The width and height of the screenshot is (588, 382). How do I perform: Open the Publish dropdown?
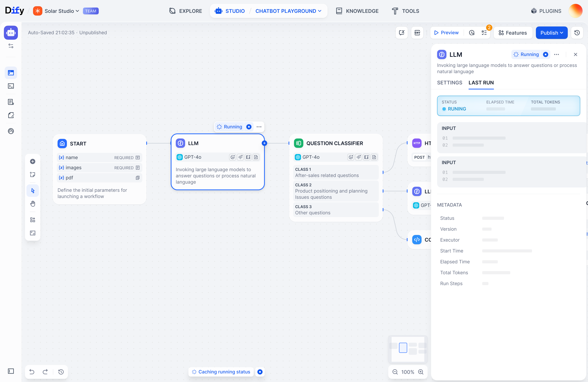coord(551,33)
